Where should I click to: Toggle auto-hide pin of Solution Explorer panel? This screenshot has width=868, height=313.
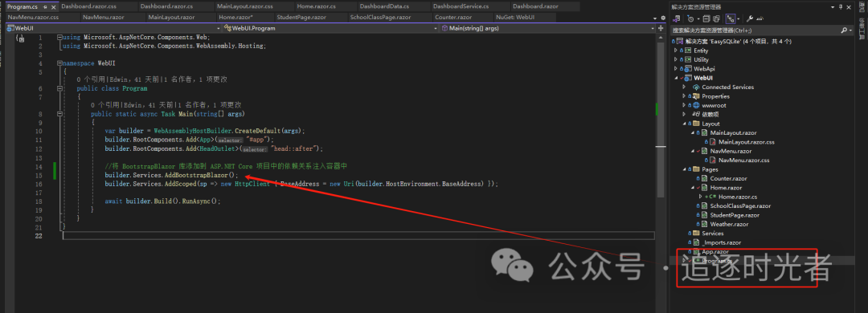coord(841,7)
